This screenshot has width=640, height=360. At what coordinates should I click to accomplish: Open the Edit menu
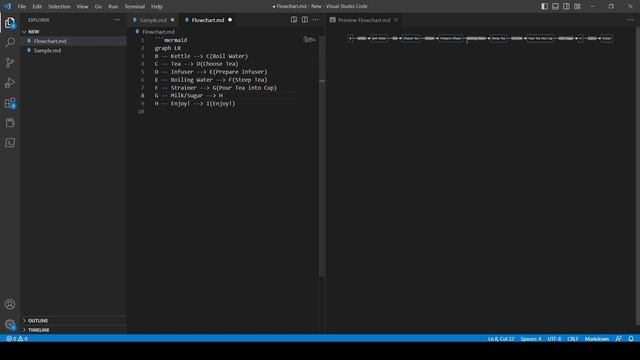(x=37, y=6)
